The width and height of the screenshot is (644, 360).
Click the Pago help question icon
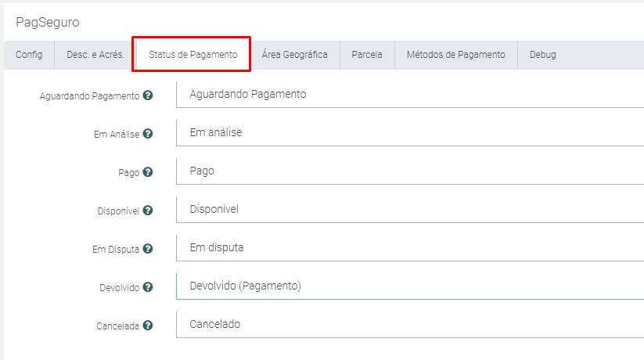click(148, 172)
